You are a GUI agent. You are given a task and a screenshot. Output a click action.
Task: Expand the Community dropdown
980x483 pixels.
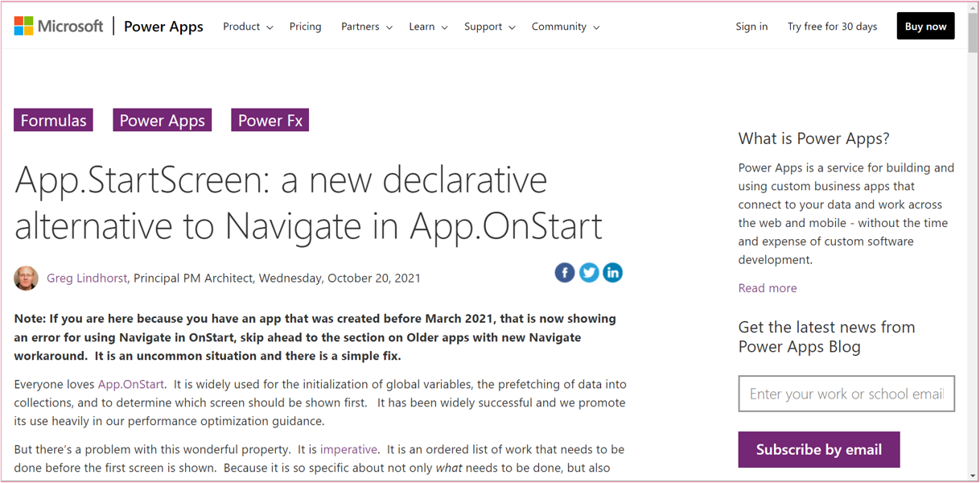point(566,27)
